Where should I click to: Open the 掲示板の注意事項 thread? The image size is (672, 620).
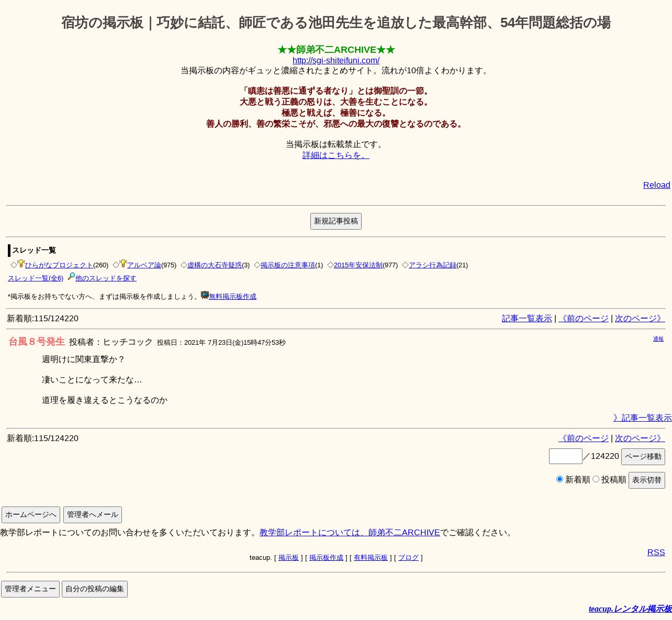tap(288, 265)
